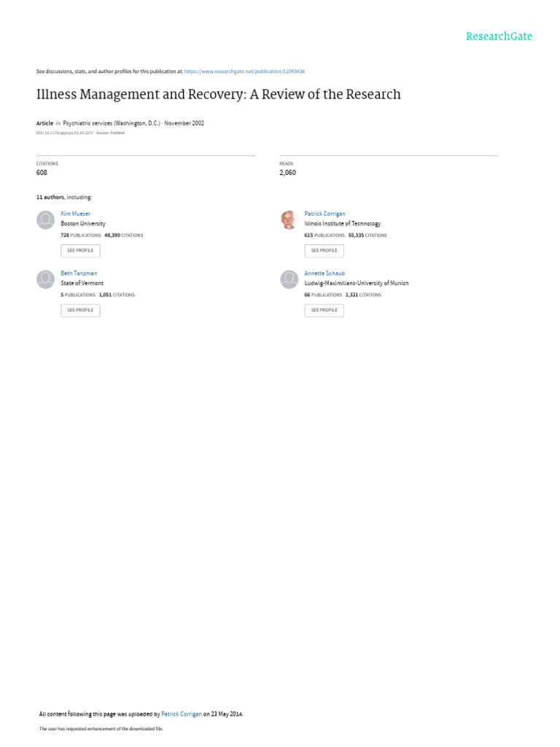Click the ResearchGate logo
Screen dimensions: 560x747
499,36
